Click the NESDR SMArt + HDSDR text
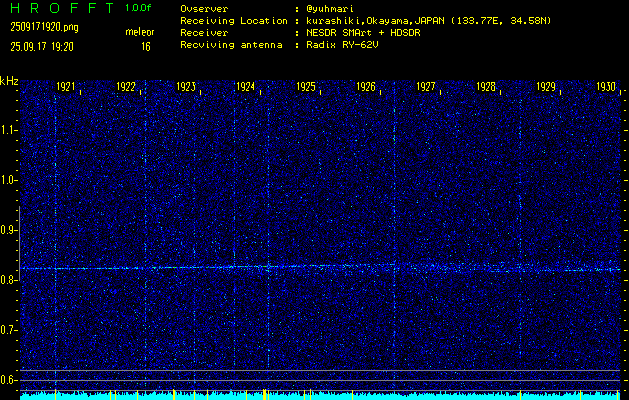This screenshot has width=629, height=400. 363,33
